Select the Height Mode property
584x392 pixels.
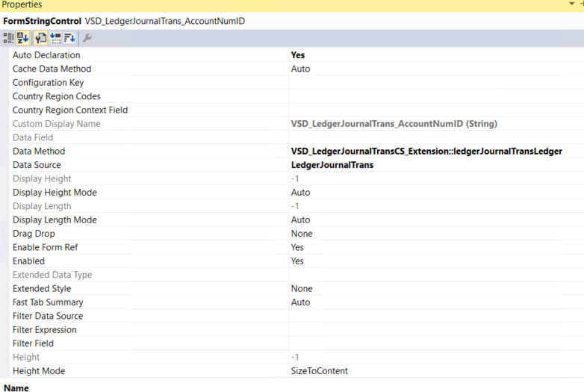click(x=39, y=371)
